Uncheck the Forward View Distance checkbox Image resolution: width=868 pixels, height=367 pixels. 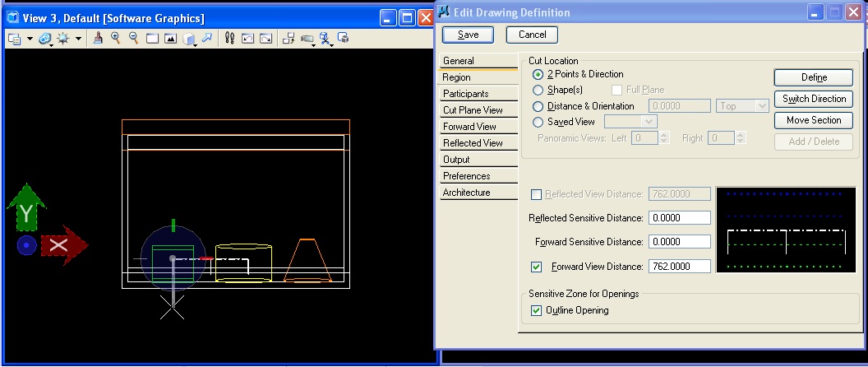point(536,267)
